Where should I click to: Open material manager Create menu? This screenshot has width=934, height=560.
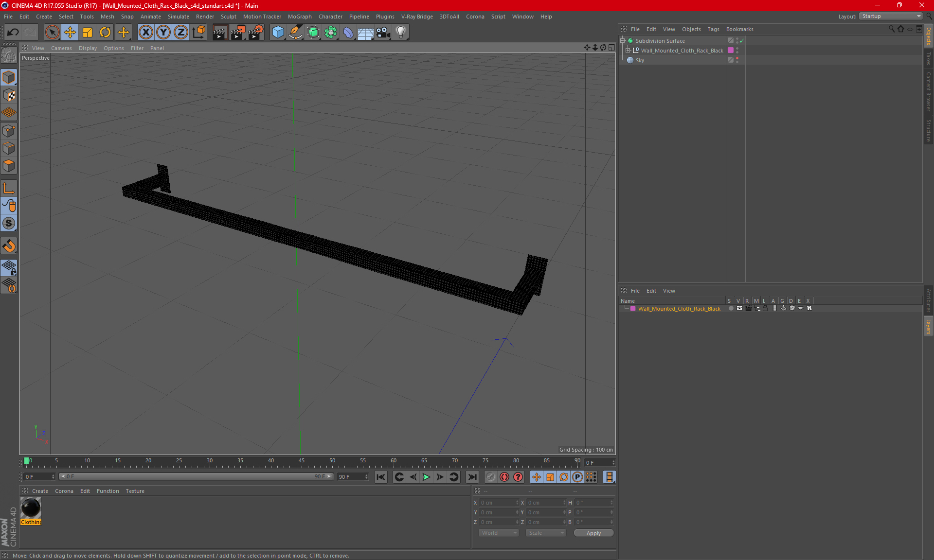tap(40, 491)
